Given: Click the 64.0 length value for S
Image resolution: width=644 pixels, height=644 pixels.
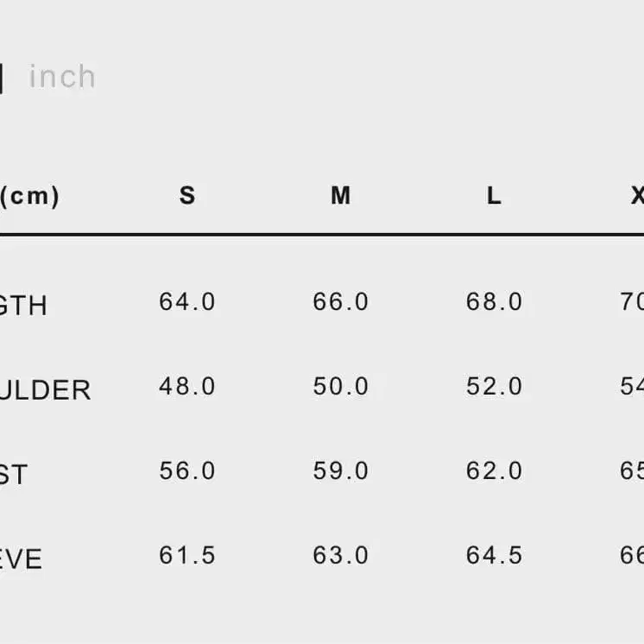Looking at the screenshot, I should point(187,302).
